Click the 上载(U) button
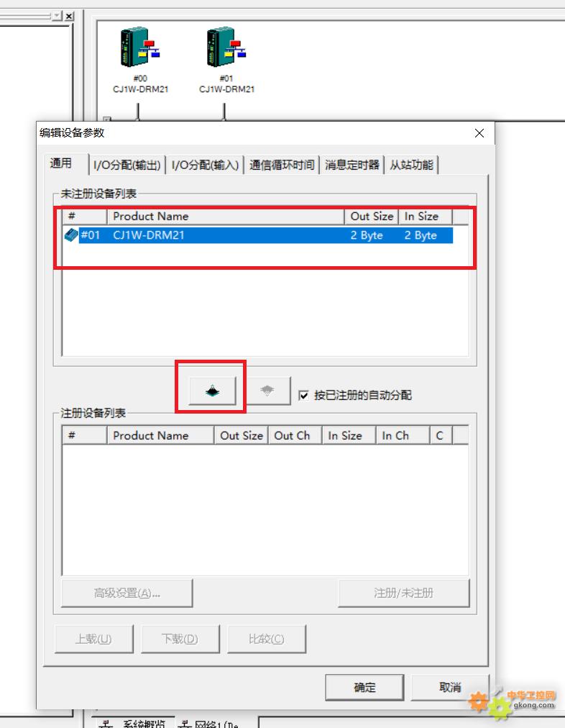 [x=93, y=640]
